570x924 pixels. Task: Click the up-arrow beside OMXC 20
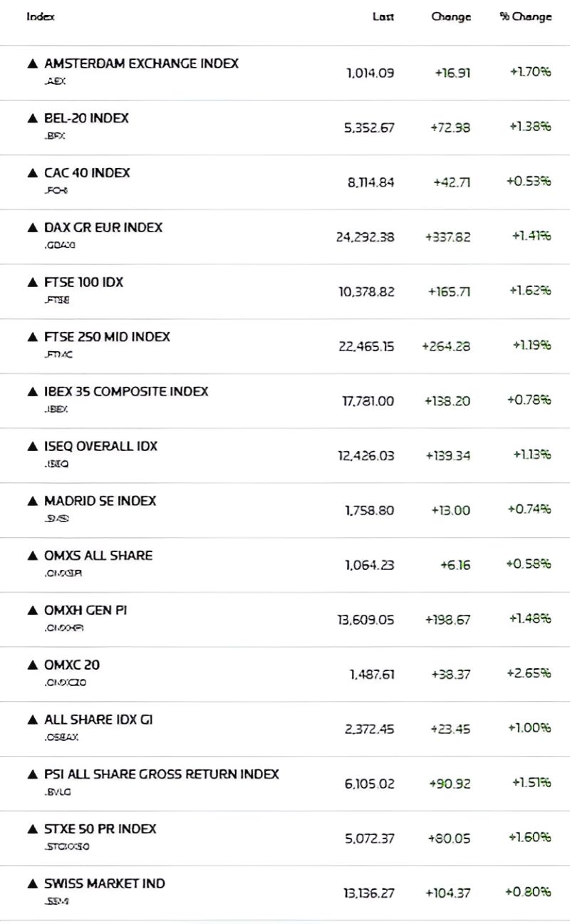[x=32, y=665]
